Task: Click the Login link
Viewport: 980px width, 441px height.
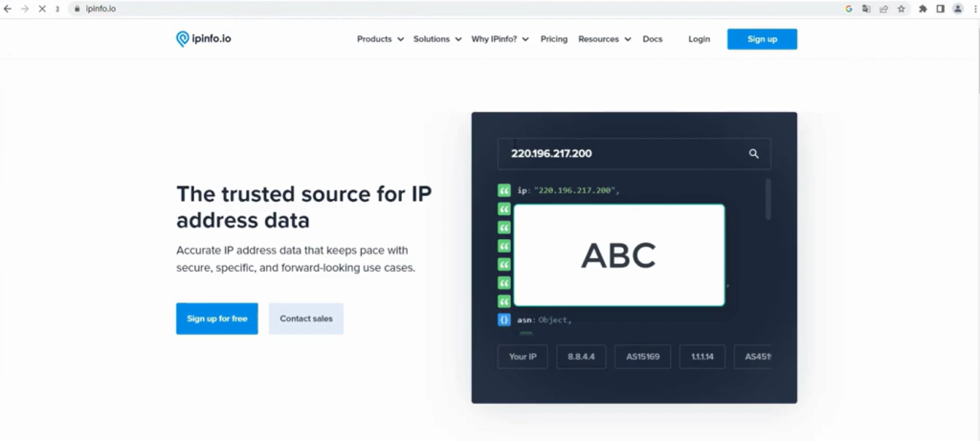Action: (699, 38)
